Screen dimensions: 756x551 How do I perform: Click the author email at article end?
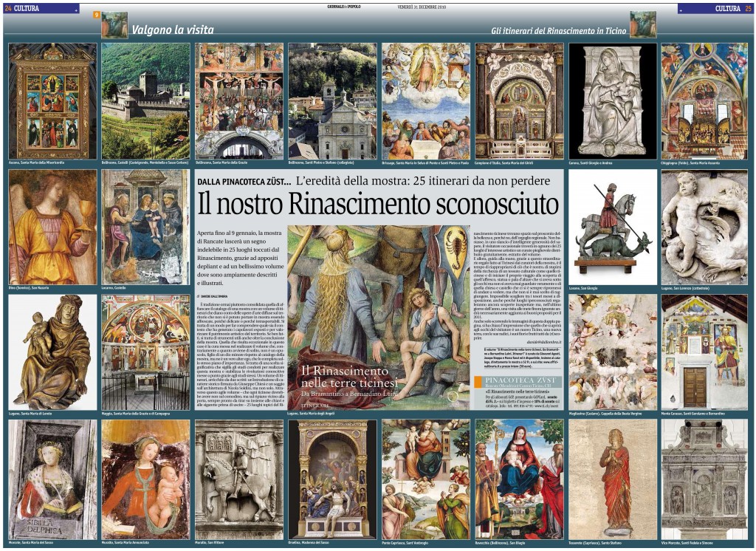coord(543,341)
